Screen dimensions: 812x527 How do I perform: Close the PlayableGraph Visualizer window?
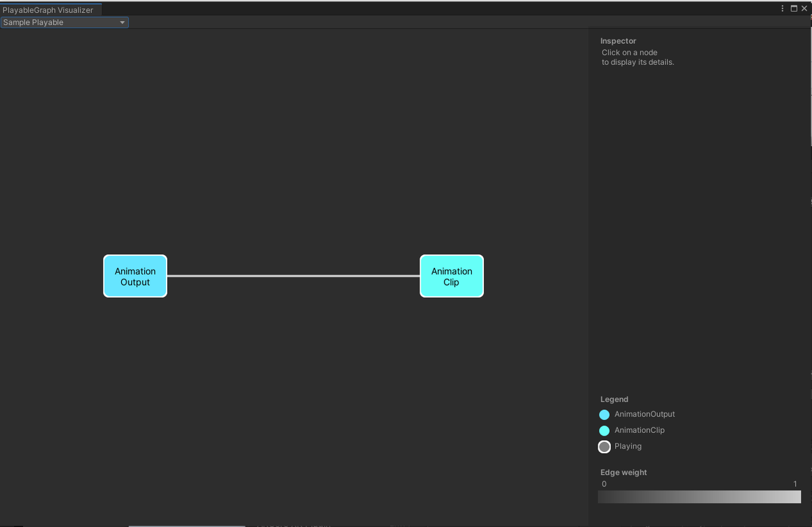click(x=804, y=9)
